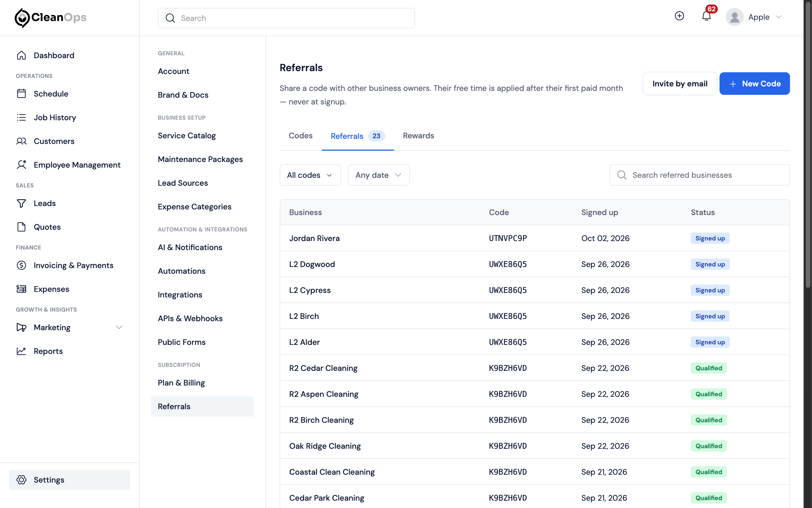The width and height of the screenshot is (812, 508).
Task: Open the Any date filter dropdown
Action: 378,175
